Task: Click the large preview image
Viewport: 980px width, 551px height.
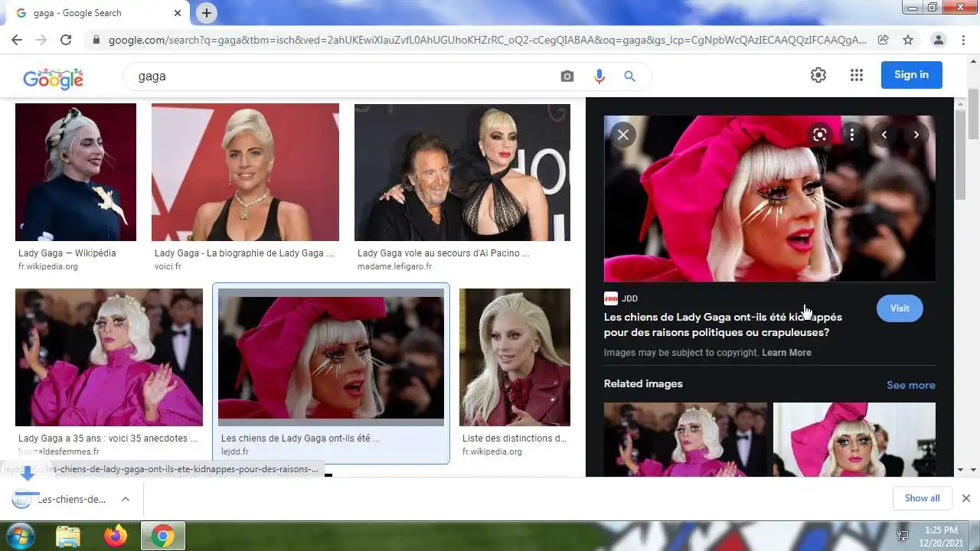Action: click(769, 199)
